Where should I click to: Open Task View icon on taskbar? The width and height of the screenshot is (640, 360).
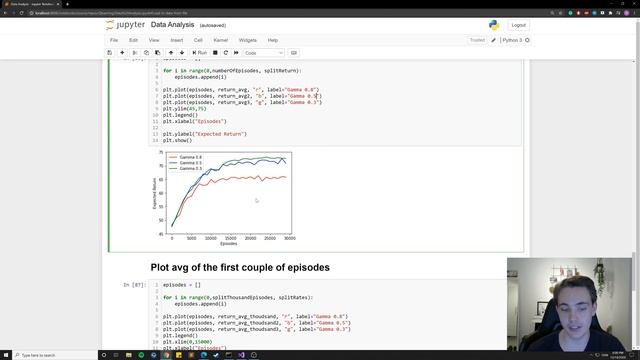pos(116,355)
